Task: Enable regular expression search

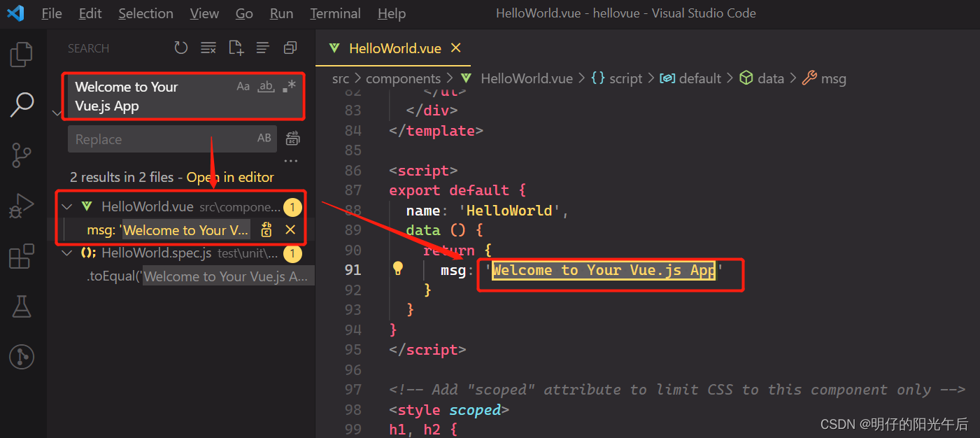Action: [289, 86]
